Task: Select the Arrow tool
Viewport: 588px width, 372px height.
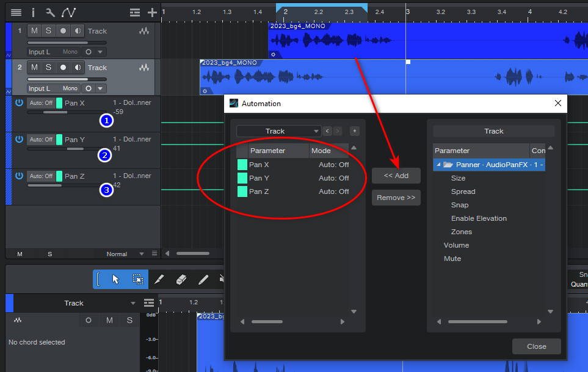Action: point(115,279)
